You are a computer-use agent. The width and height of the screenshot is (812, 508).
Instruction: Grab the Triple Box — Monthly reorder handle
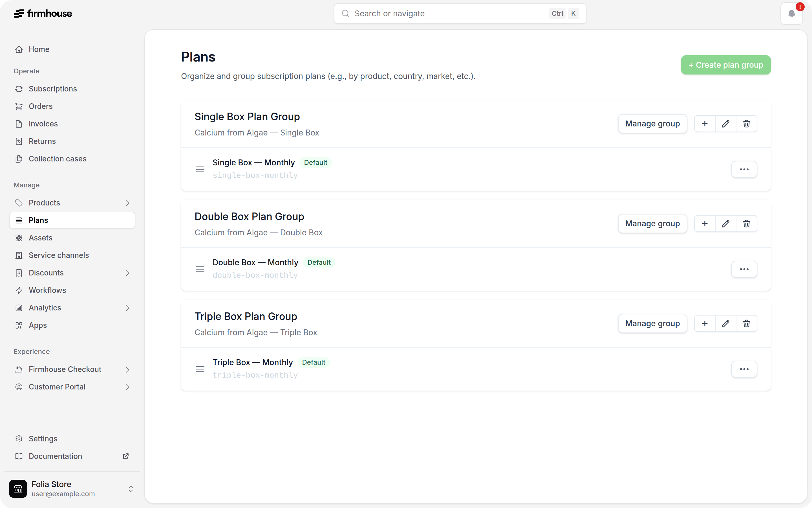point(200,369)
